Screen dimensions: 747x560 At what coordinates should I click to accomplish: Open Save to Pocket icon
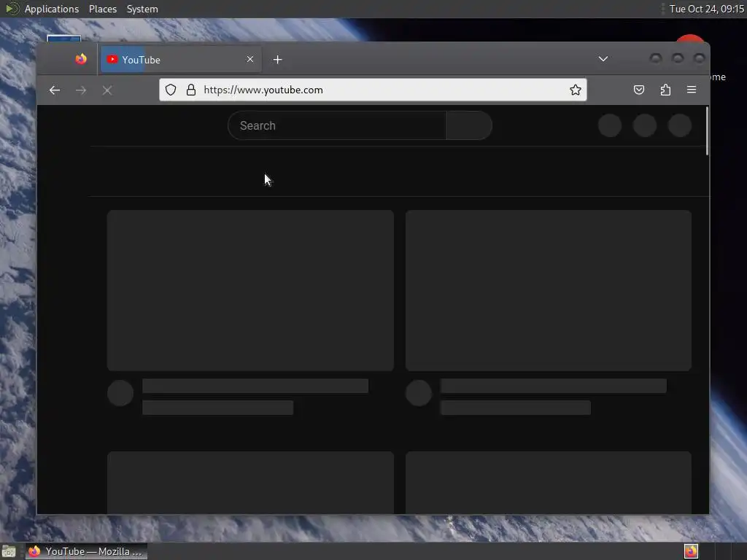pyautogui.click(x=639, y=90)
